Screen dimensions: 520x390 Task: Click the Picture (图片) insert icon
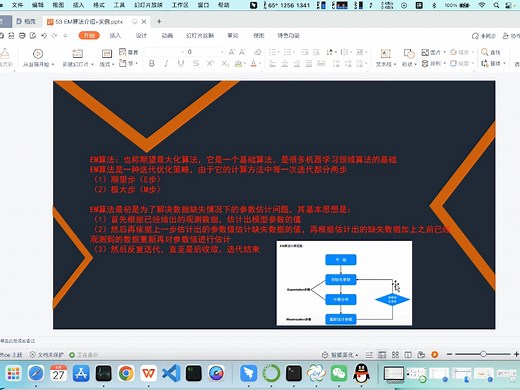point(425,52)
